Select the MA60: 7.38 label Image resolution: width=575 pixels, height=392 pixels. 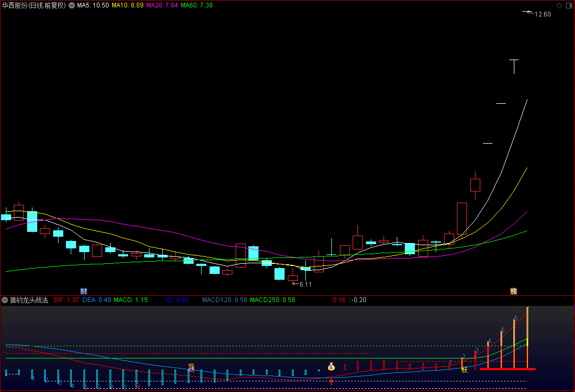(x=197, y=5)
